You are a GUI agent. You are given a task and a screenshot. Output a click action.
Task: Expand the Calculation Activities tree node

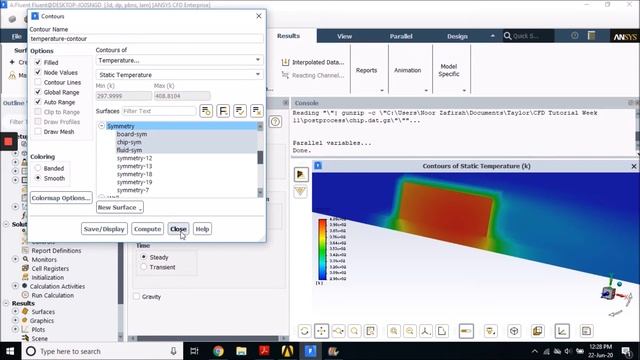click(x=16, y=286)
